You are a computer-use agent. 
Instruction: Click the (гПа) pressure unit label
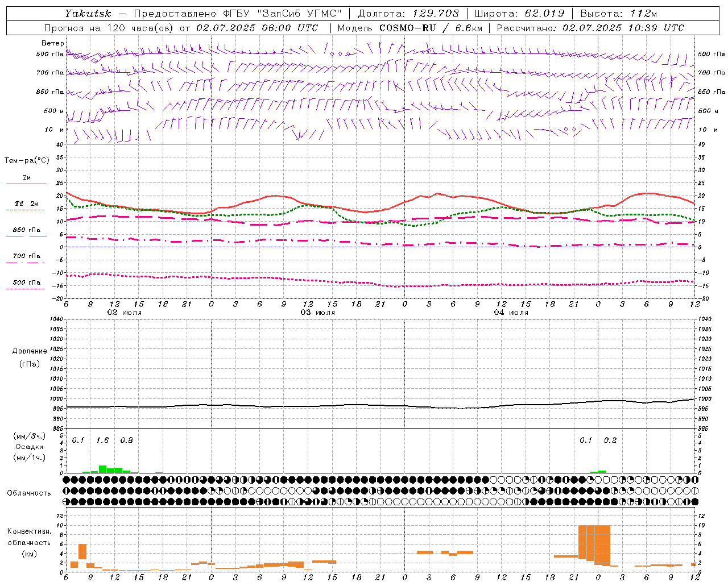click(30, 364)
